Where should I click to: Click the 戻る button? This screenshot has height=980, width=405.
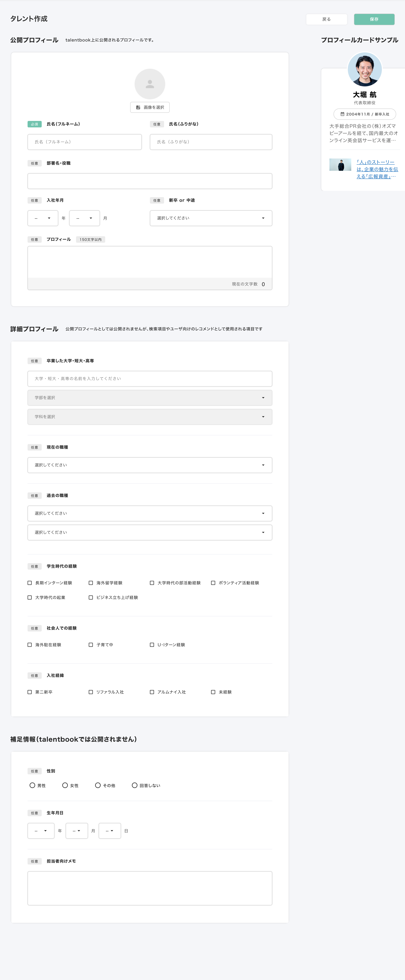coord(327,19)
